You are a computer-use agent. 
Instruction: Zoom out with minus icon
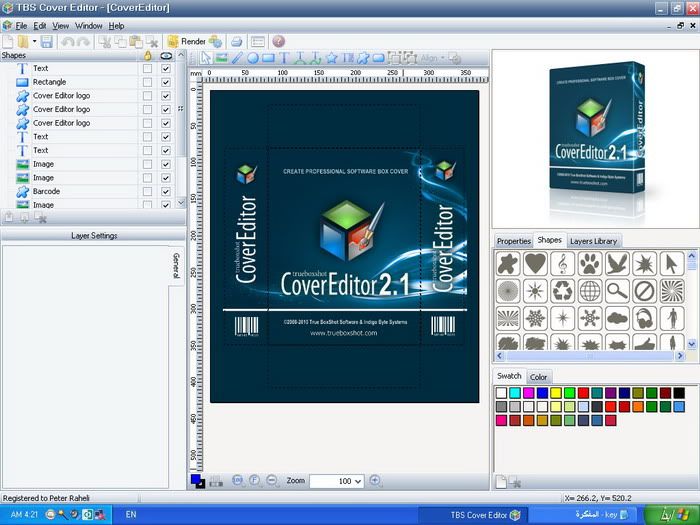pos(271,481)
